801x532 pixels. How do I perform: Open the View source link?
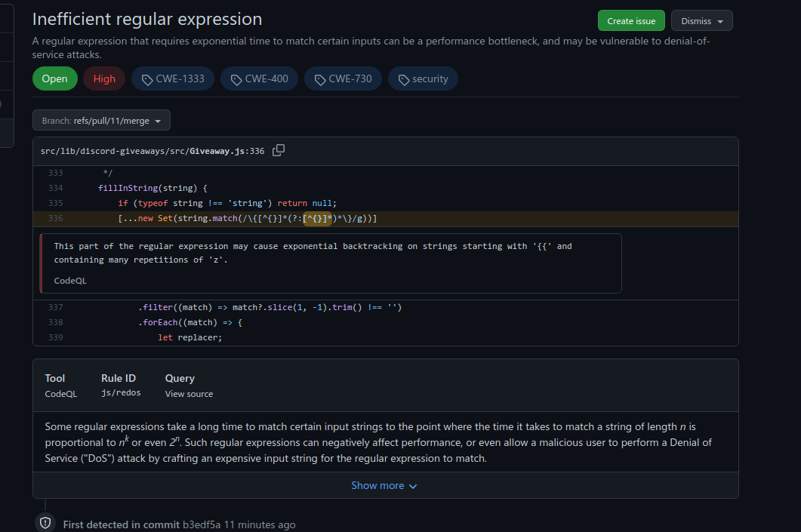[188, 393]
